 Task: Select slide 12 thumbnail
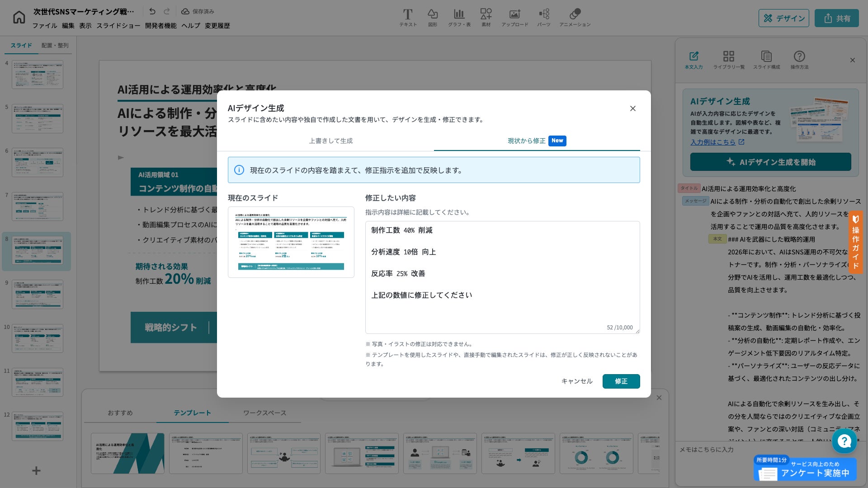38,426
